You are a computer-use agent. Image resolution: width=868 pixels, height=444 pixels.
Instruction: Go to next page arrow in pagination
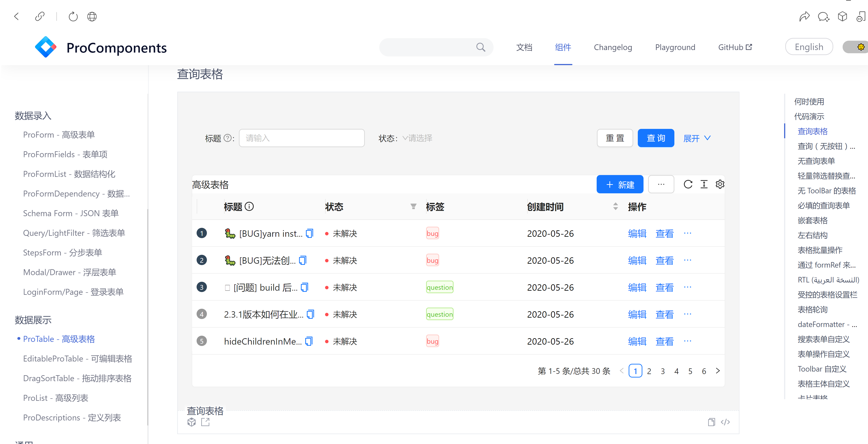tap(718, 371)
